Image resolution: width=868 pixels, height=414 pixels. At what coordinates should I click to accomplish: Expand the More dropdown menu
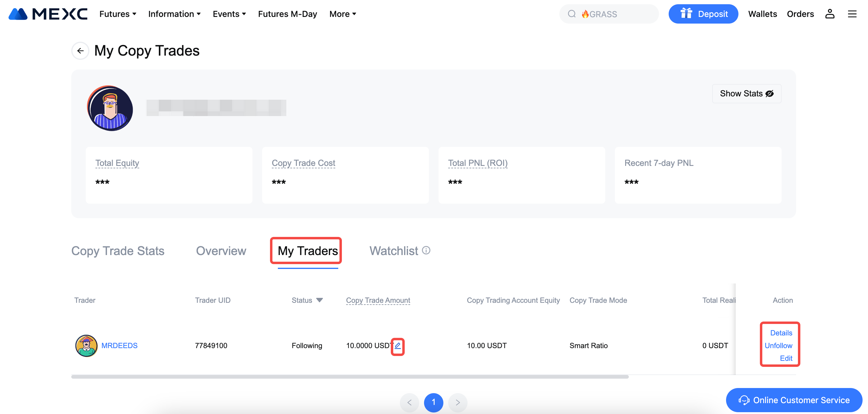pos(343,14)
